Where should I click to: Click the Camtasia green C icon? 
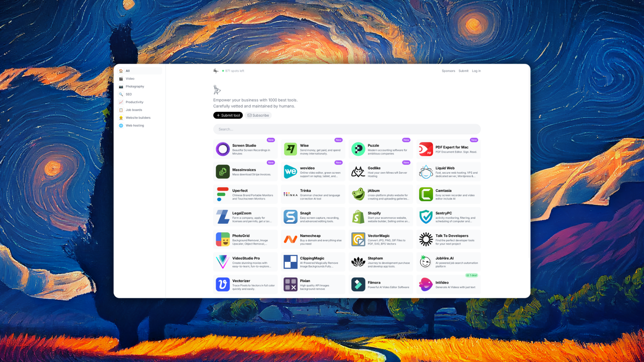coord(426,194)
